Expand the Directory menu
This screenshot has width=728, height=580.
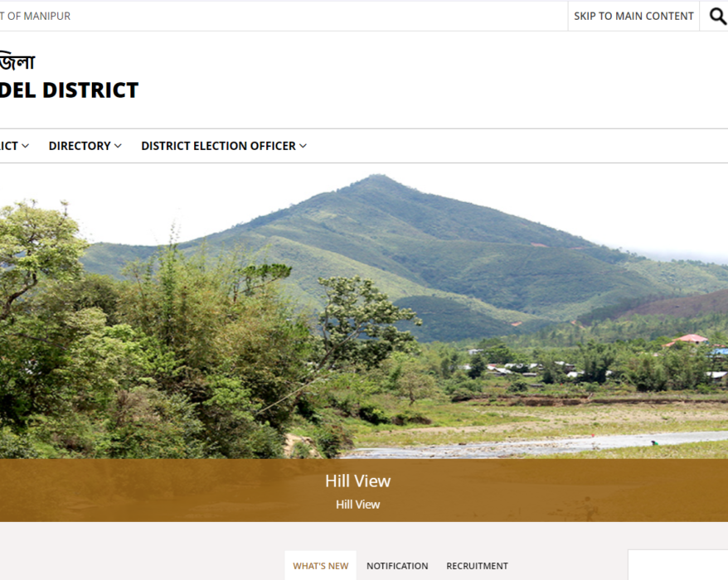85,146
